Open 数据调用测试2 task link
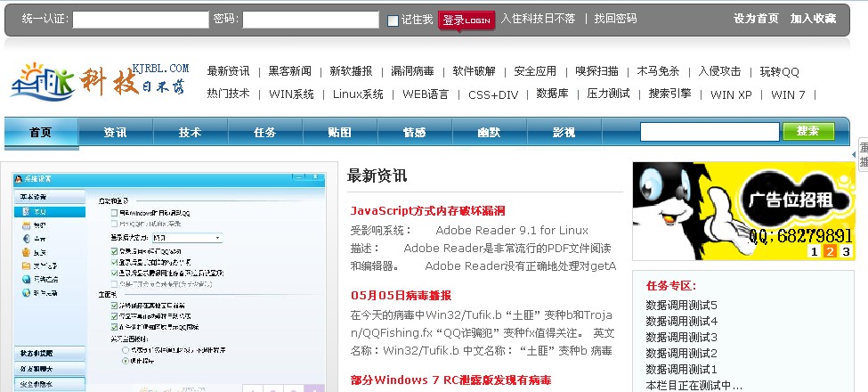The image size is (868, 392). 681,353
